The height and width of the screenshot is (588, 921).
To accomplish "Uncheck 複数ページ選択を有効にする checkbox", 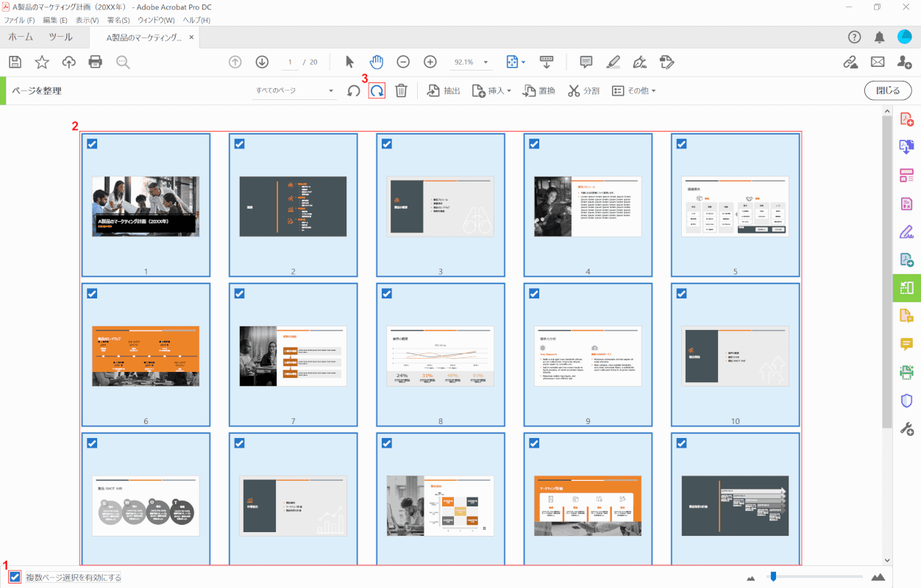I will [x=15, y=578].
